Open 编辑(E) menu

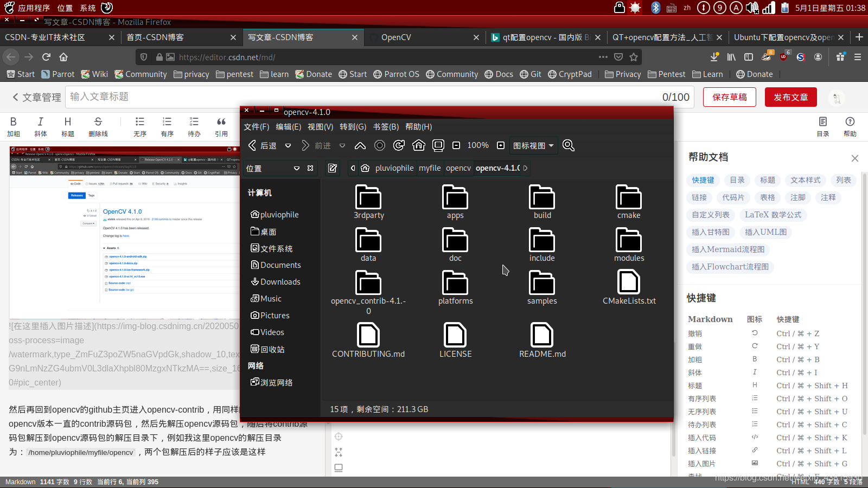pyautogui.click(x=288, y=126)
